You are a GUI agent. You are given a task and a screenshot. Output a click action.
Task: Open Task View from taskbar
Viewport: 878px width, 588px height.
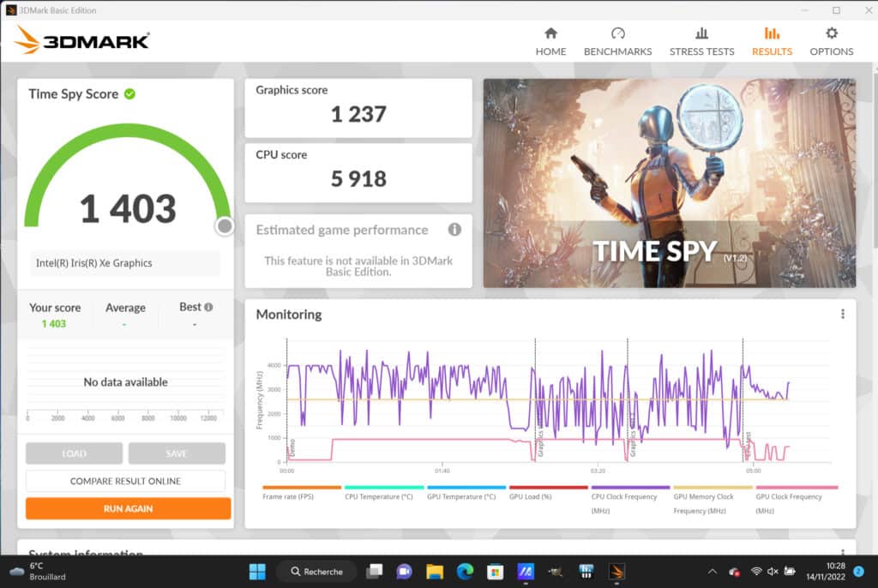[x=374, y=572]
